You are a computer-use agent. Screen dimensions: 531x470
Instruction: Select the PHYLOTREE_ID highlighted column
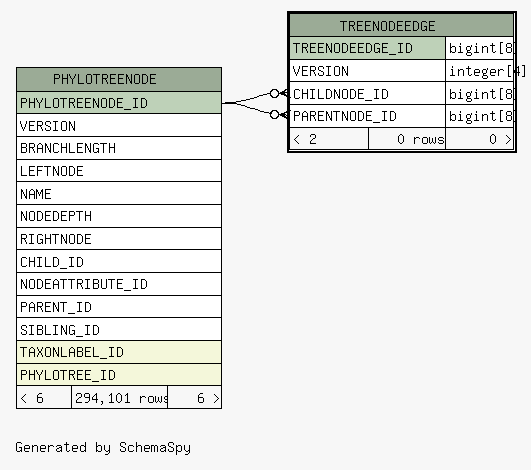tap(119, 375)
